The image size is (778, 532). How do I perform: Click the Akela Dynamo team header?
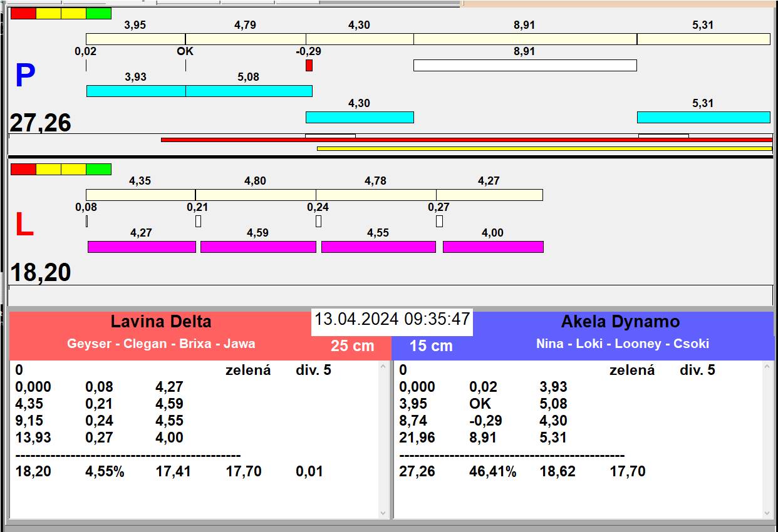pyautogui.click(x=620, y=322)
